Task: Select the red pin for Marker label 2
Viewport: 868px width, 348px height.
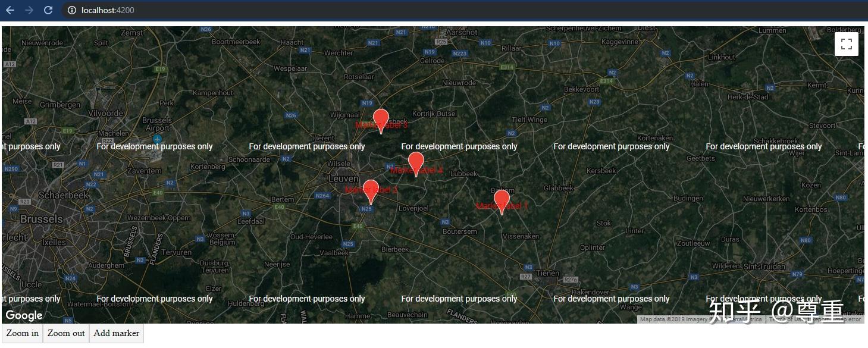Action: [x=370, y=192]
